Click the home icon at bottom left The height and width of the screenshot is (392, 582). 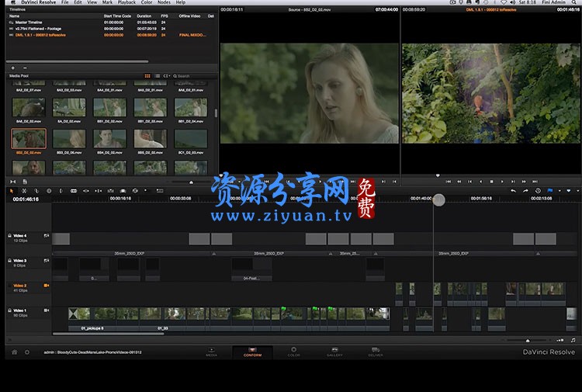pyautogui.click(x=15, y=352)
